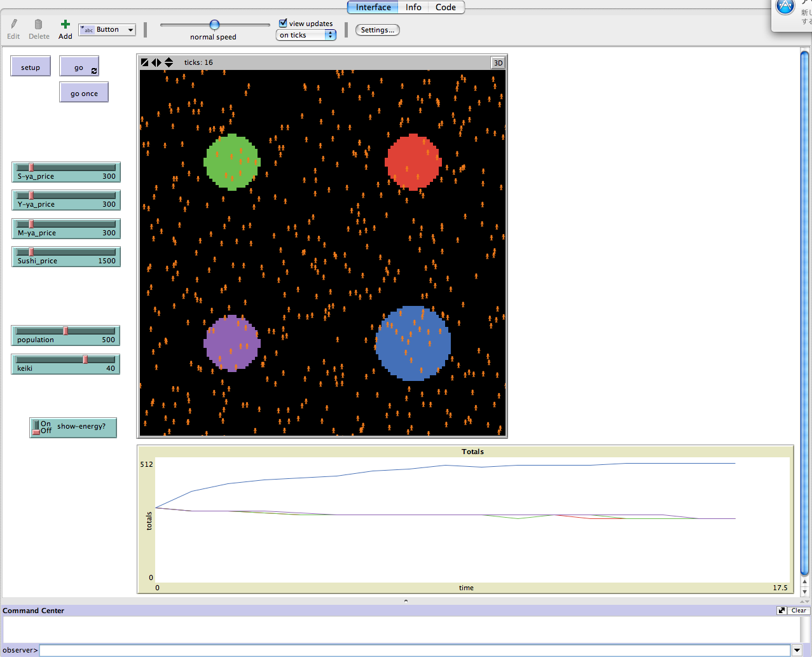Click the "normal speed" label
The width and height of the screenshot is (812, 657).
pyautogui.click(x=213, y=37)
